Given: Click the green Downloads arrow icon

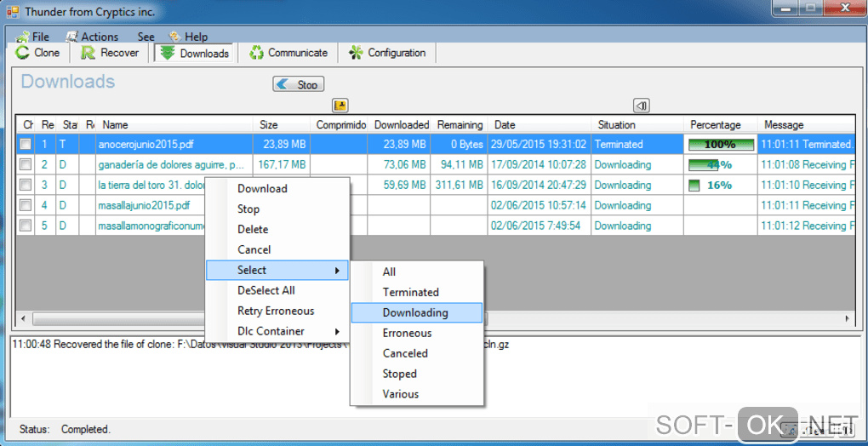Looking at the screenshot, I should [168, 53].
